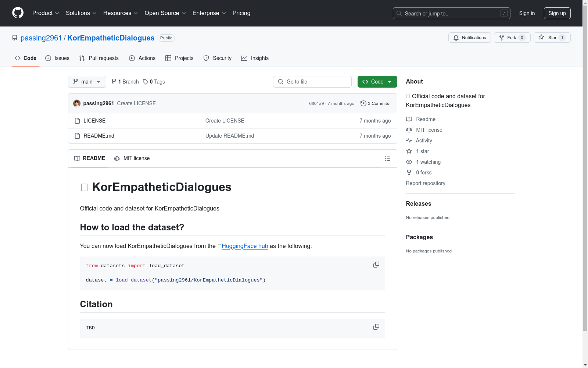Open the Update README.md commit message
The width and height of the screenshot is (588, 368).
[x=230, y=136]
